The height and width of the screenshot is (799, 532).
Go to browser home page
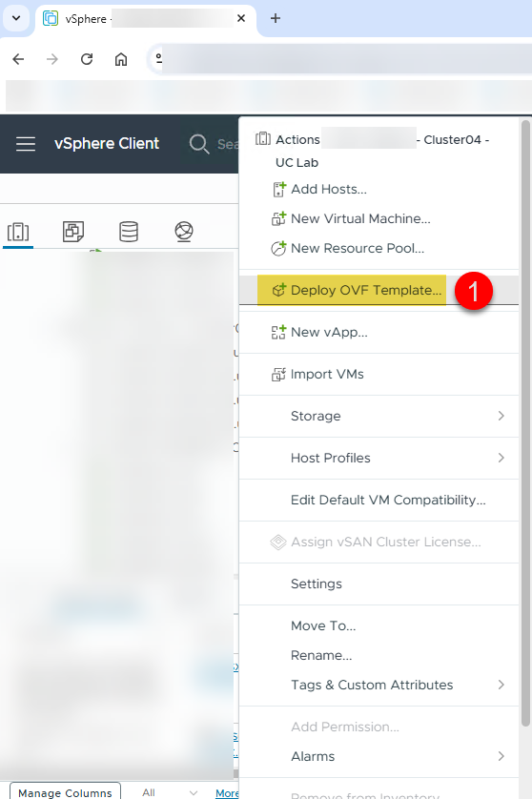coord(121,59)
